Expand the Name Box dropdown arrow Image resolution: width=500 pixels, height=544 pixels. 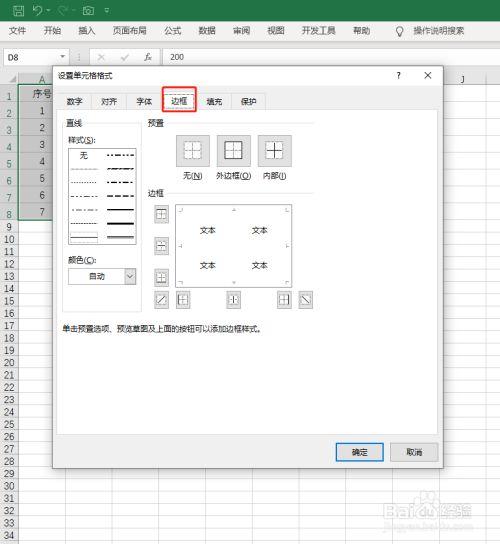pyautogui.click(x=62, y=57)
